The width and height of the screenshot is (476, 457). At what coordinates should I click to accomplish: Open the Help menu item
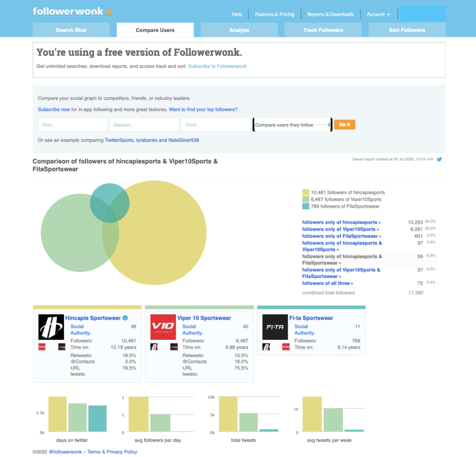click(237, 14)
